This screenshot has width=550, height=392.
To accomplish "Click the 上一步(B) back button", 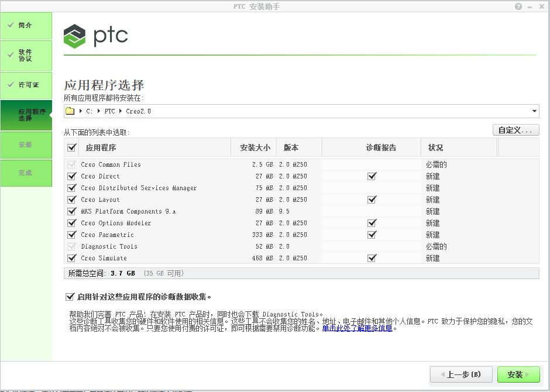I will [461, 374].
